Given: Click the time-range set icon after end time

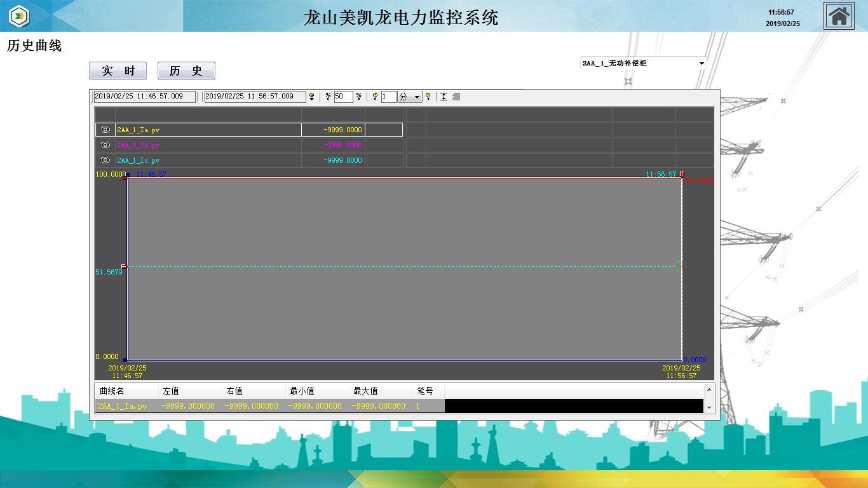Looking at the screenshot, I should coord(311,97).
